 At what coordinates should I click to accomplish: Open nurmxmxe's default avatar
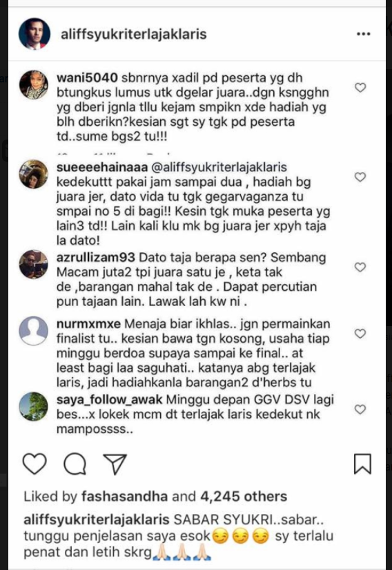click(33, 330)
